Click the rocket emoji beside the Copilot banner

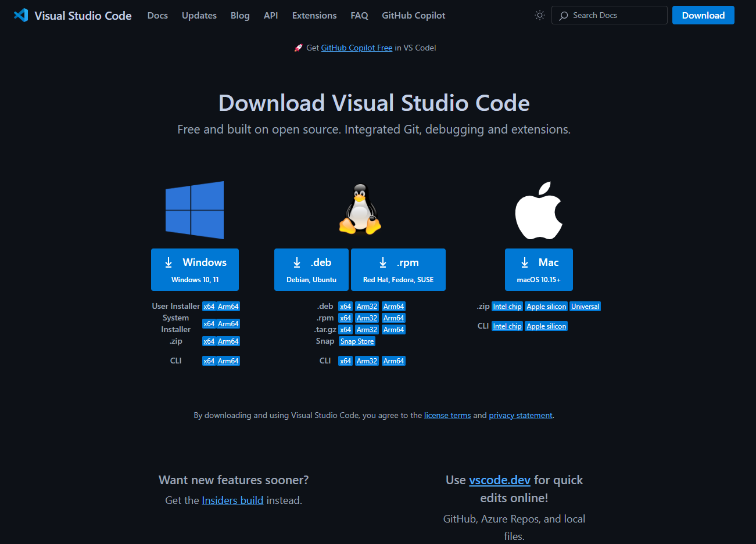click(x=299, y=48)
